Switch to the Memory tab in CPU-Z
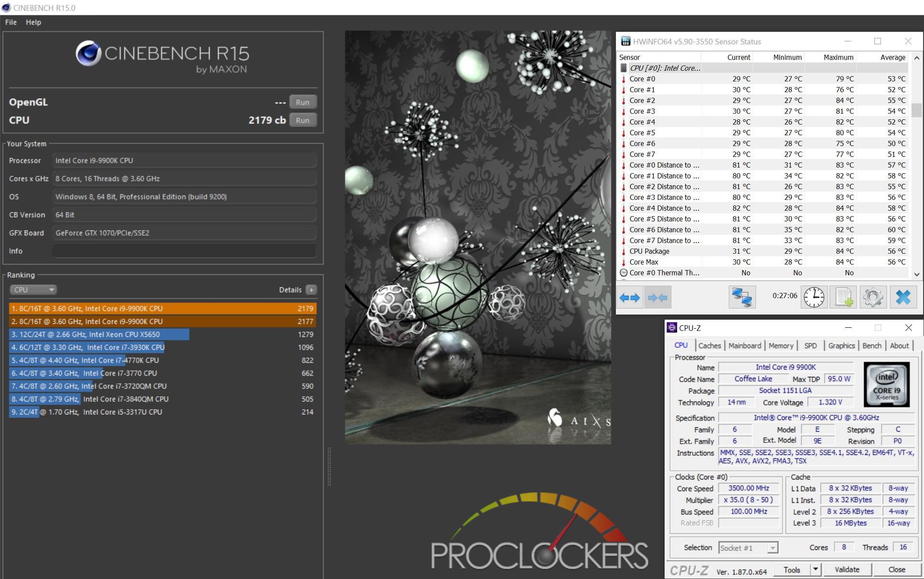Screen dimensions: 924x579 [781, 346]
